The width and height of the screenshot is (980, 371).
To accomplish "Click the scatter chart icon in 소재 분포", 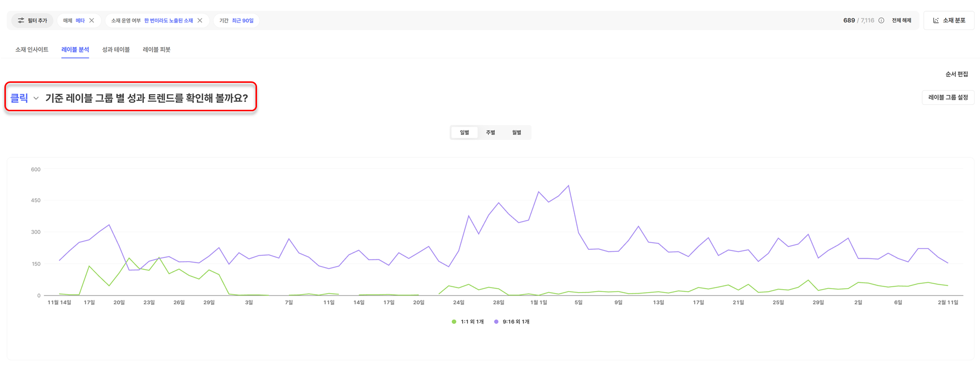I will coord(936,21).
